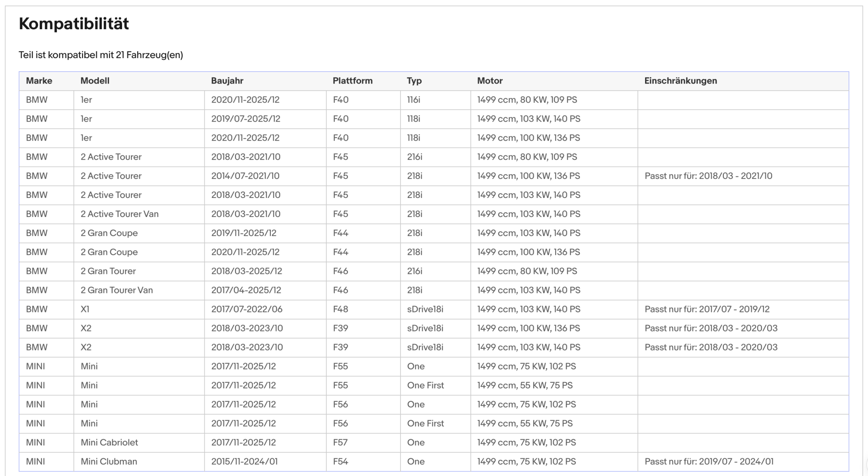This screenshot has height=476, width=868.
Task: Click the Baujahr column header
Action: click(x=227, y=81)
